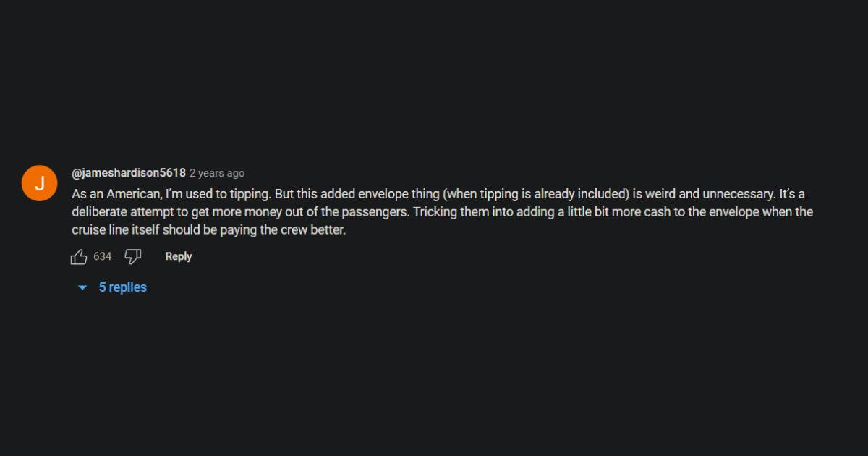Image resolution: width=868 pixels, height=456 pixels.
Task: Visit the @jameshardison5618 channel link
Action: coord(129,173)
